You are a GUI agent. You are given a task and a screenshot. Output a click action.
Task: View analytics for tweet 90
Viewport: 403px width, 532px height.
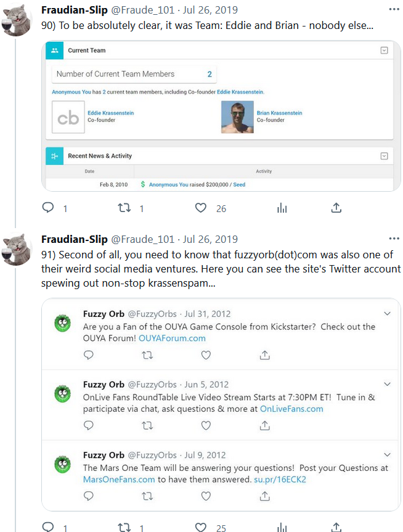[x=282, y=208]
